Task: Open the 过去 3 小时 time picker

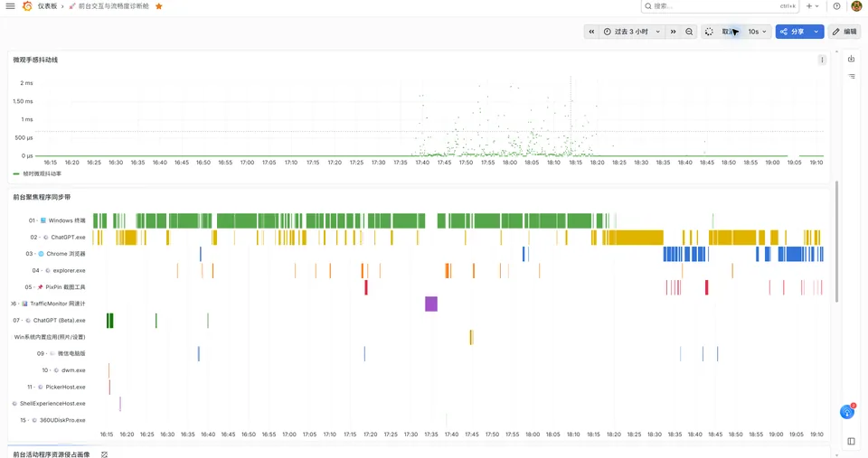Action: pos(632,32)
